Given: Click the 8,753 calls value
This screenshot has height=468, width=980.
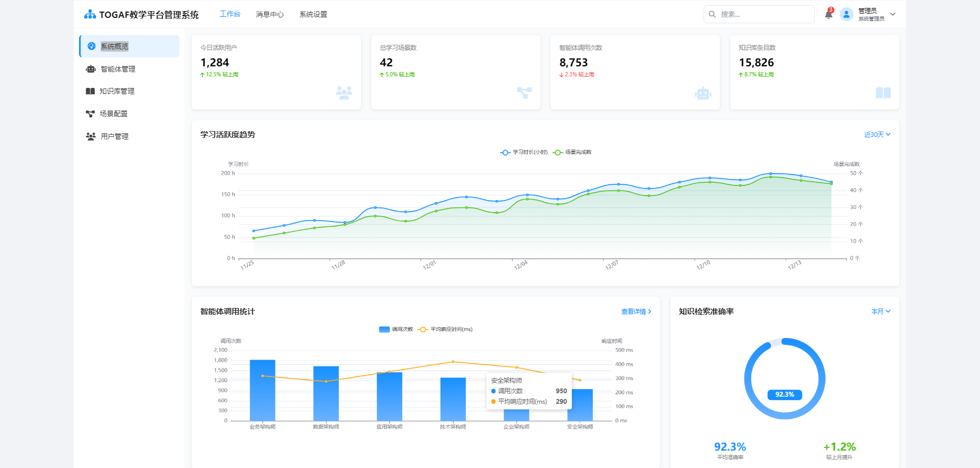Looking at the screenshot, I should point(574,63).
